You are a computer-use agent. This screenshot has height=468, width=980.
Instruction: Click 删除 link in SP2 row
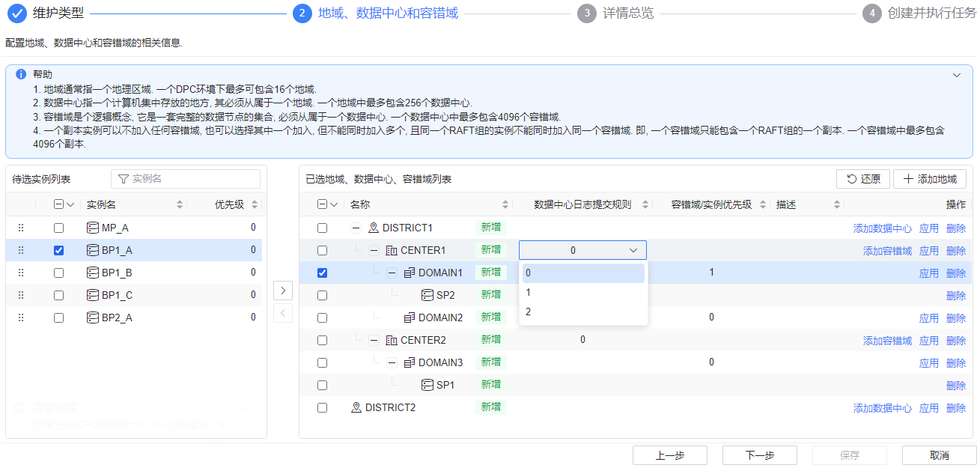pos(956,296)
